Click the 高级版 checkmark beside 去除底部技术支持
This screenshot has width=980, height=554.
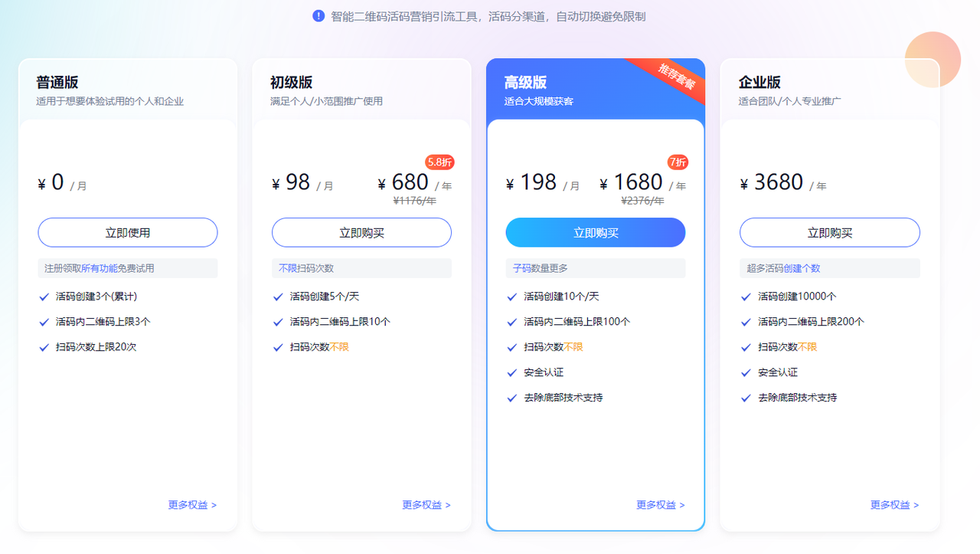tap(511, 398)
